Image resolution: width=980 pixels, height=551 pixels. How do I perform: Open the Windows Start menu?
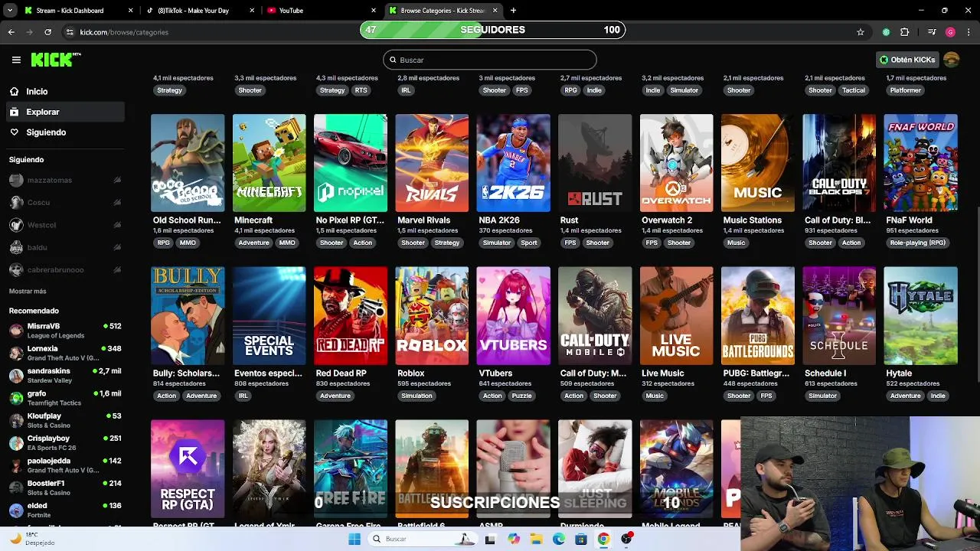(354, 539)
